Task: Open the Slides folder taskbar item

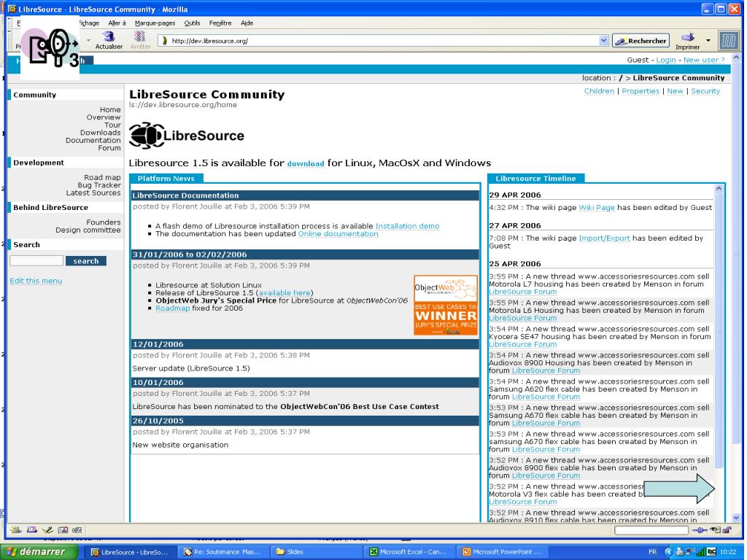Action: tap(316, 552)
